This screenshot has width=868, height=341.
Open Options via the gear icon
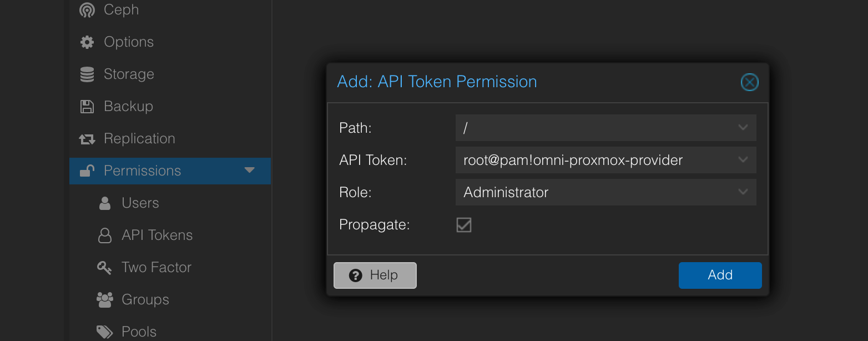[87, 42]
